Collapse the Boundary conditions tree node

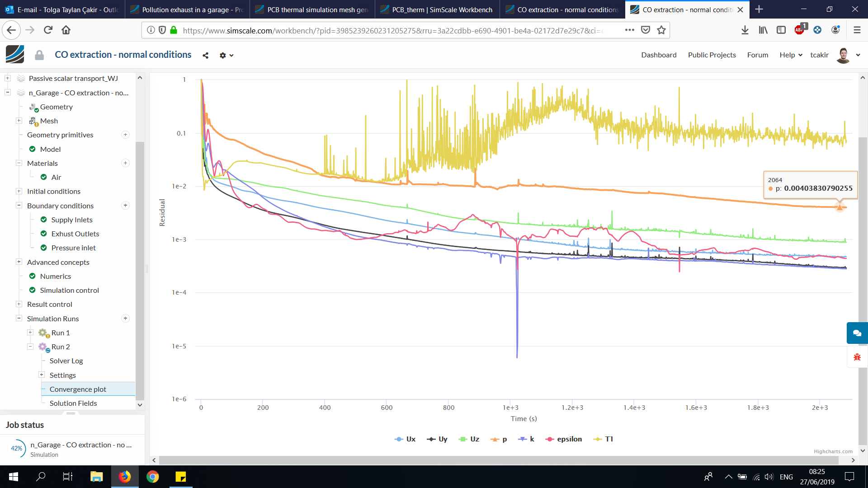pyautogui.click(x=19, y=206)
